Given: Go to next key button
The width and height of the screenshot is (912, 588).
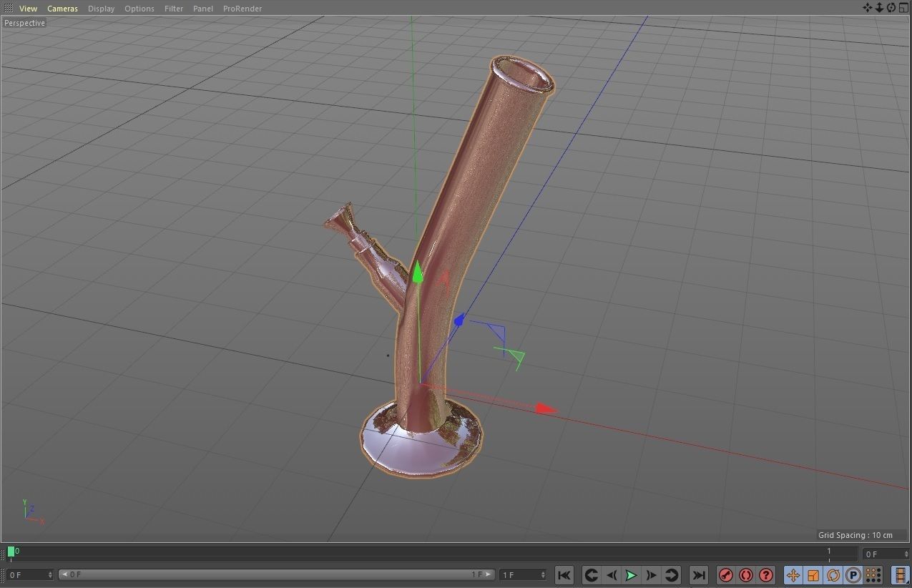Looking at the screenshot, I should (671, 575).
